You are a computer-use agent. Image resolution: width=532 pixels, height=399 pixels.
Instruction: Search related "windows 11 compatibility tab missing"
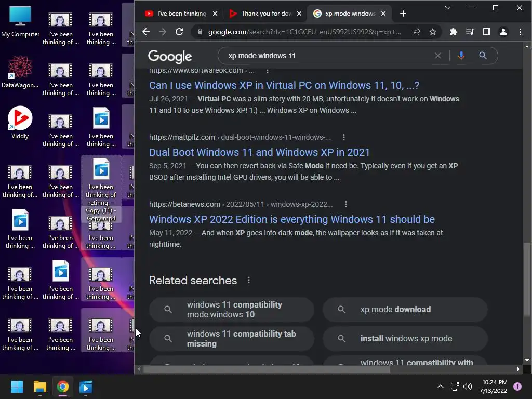point(232,339)
